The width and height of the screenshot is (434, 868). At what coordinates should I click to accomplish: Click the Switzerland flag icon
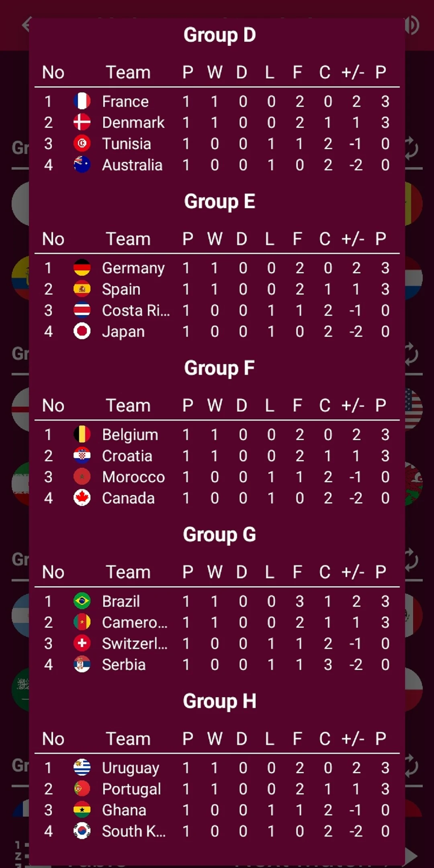coord(82,643)
